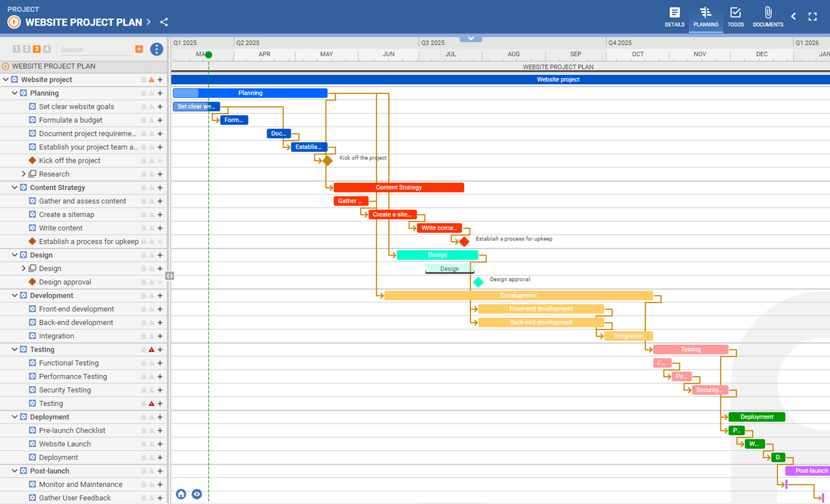Click the orange add item icon beside search

(139, 49)
